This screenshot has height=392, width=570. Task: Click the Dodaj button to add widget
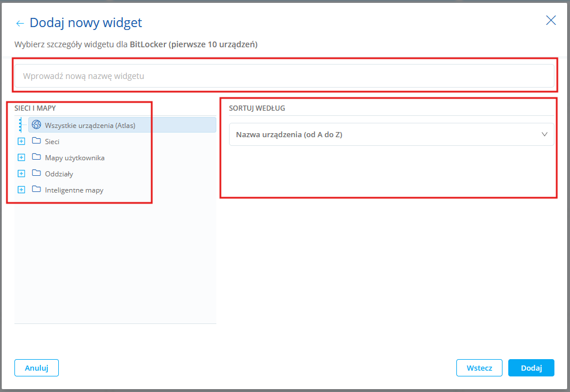(531, 368)
